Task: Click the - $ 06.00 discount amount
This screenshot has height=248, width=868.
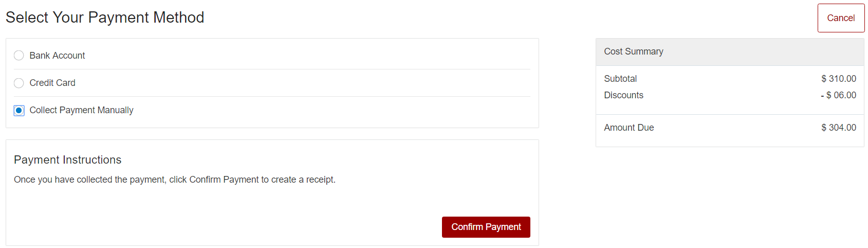Action: (839, 95)
